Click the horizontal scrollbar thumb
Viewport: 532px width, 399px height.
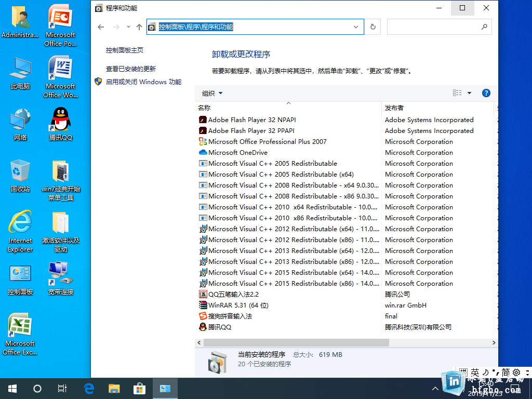coord(296,343)
